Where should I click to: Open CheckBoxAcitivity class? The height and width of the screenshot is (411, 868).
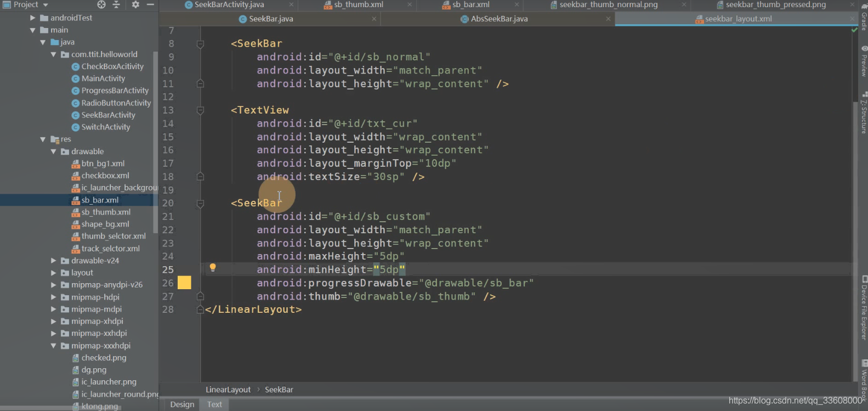(x=112, y=66)
